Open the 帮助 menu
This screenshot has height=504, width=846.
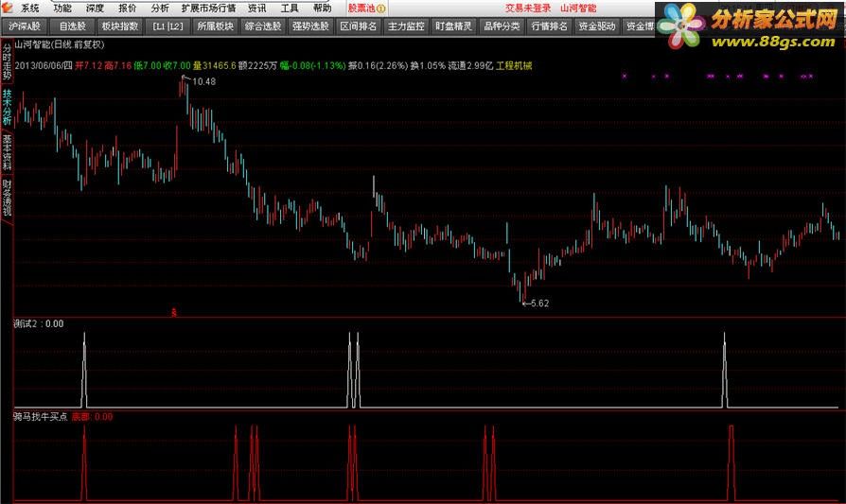pos(322,9)
